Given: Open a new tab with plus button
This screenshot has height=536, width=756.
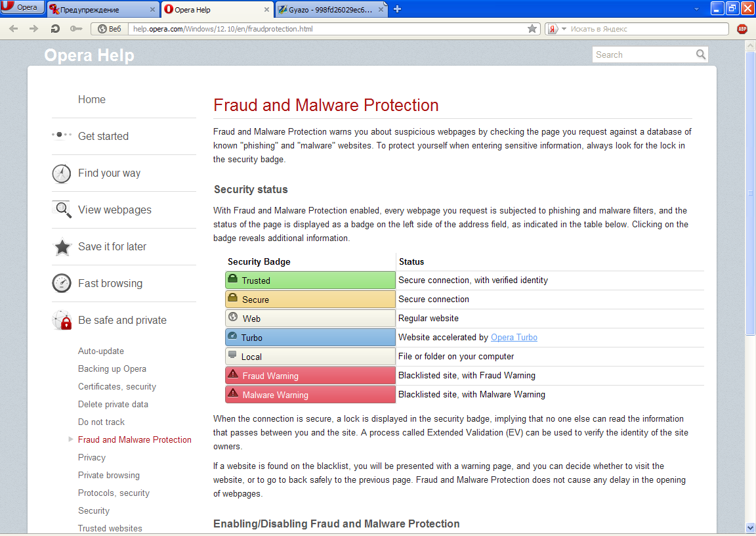Looking at the screenshot, I should tap(397, 9).
